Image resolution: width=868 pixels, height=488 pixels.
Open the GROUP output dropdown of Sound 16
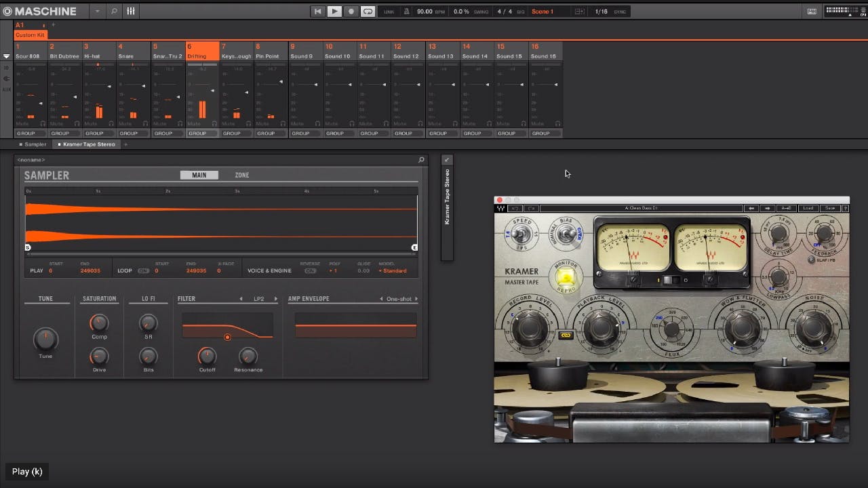coord(546,134)
